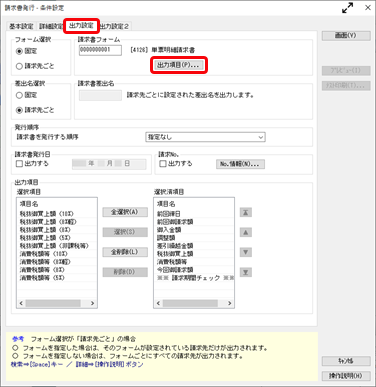Image resolution: width=376 pixels, height=387 pixels.
Task: Select 税抜御買上額 (非課税等) in 選択項目
Action: pos(57,246)
